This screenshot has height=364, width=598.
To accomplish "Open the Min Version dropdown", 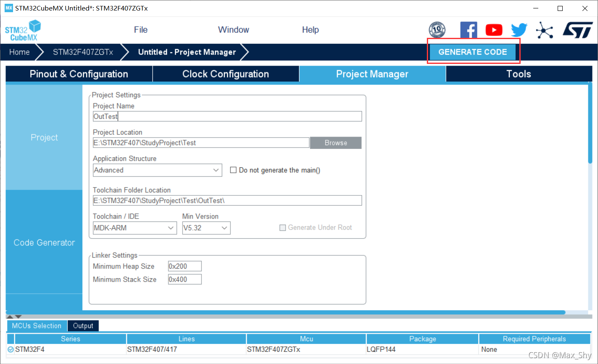I will coord(206,228).
